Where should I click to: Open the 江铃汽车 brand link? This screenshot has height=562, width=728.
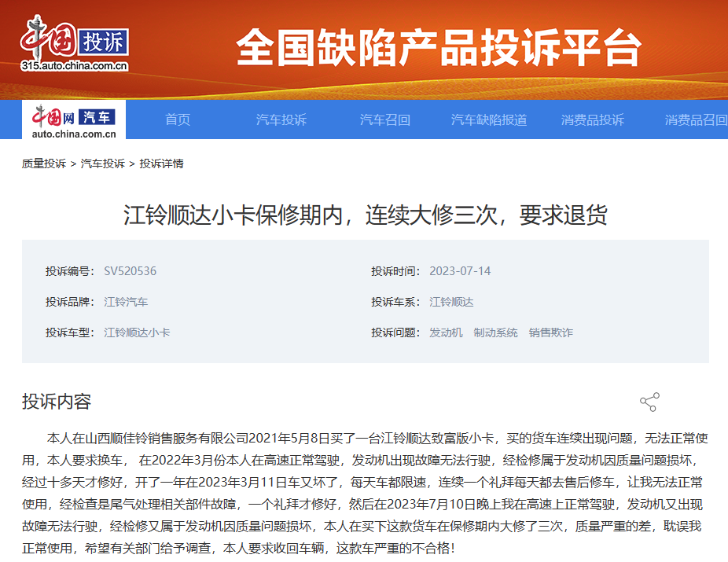point(126,302)
